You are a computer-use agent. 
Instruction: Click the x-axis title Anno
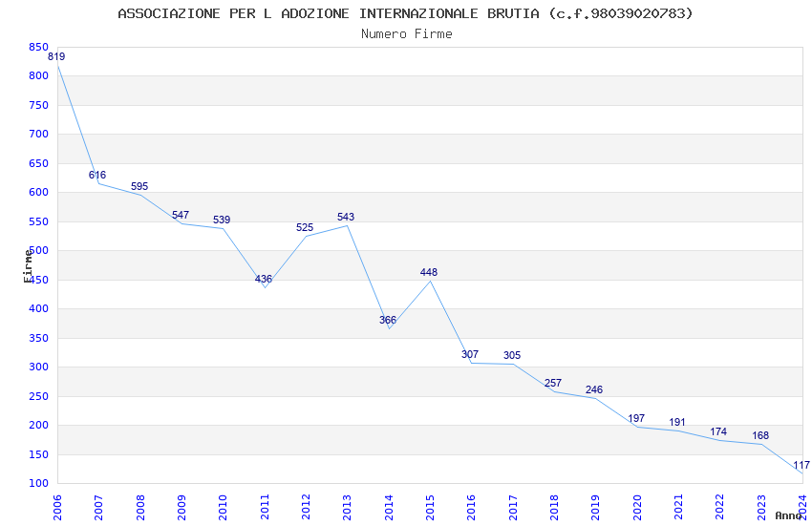[x=788, y=515]
